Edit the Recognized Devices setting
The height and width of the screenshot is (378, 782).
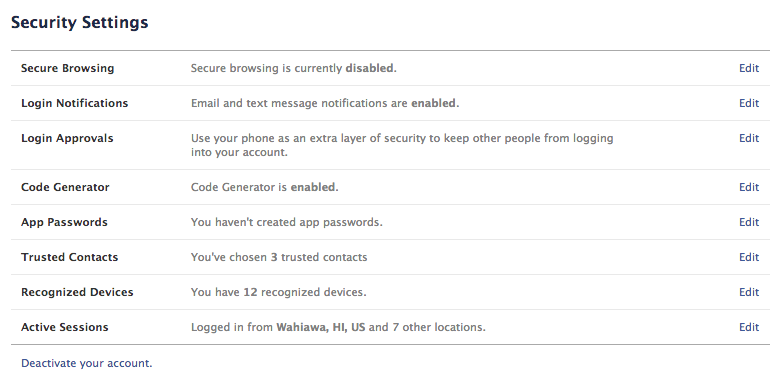coord(749,292)
